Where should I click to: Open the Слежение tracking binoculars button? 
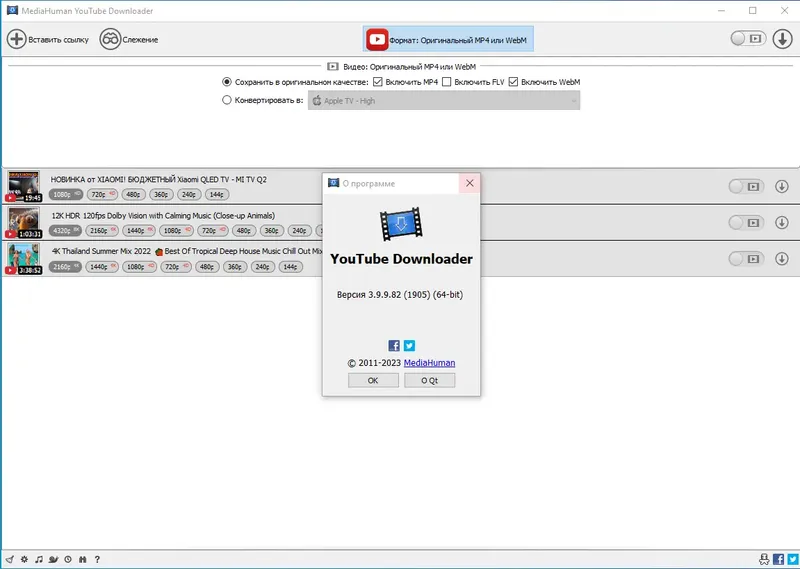[129, 39]
